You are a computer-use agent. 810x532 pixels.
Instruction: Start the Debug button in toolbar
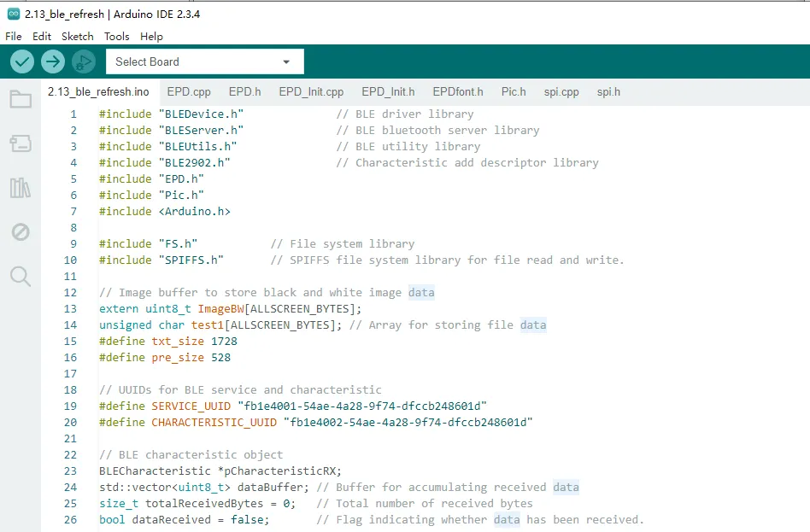[x=84, y=62]
